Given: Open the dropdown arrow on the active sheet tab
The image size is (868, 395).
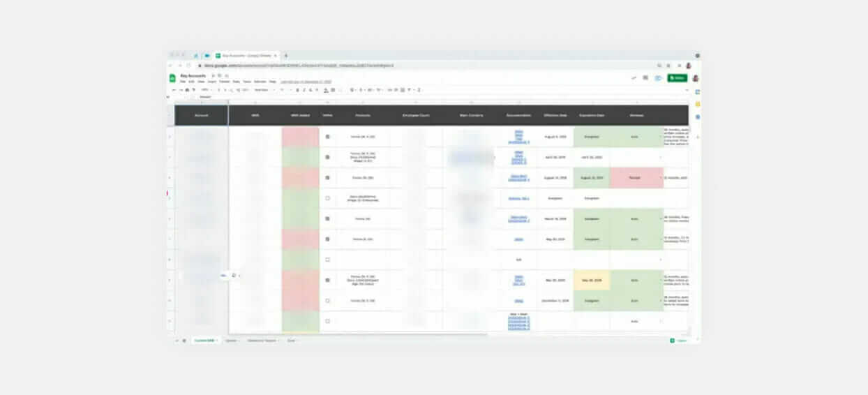Looking at the screenshot, I should coord(217,341).
